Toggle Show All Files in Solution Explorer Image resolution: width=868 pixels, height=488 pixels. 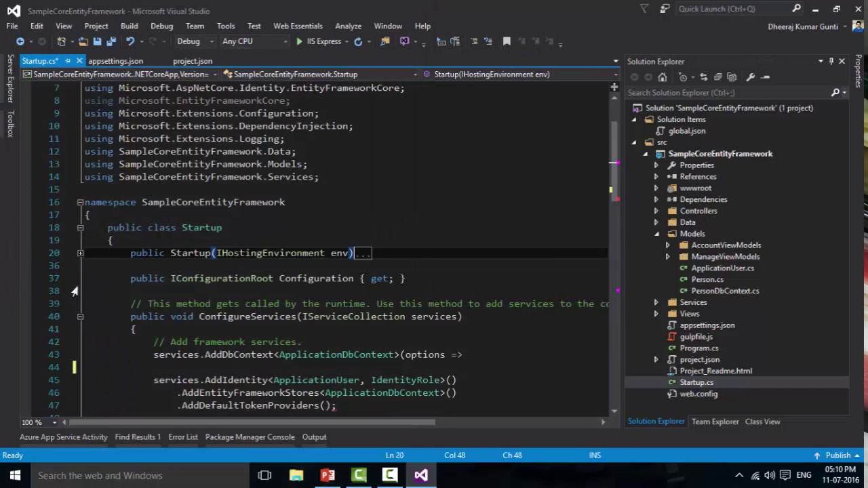(x=732, y=77)
